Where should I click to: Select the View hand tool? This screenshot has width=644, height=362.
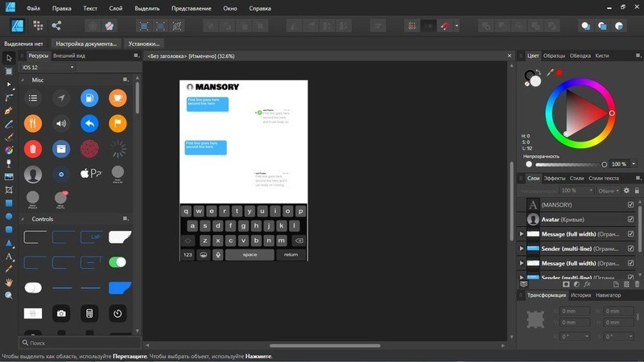coord(9,282)
